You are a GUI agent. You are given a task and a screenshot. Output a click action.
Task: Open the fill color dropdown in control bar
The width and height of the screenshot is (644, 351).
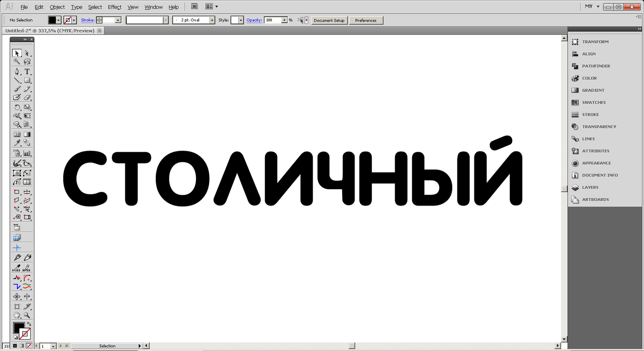pos(58,20)
